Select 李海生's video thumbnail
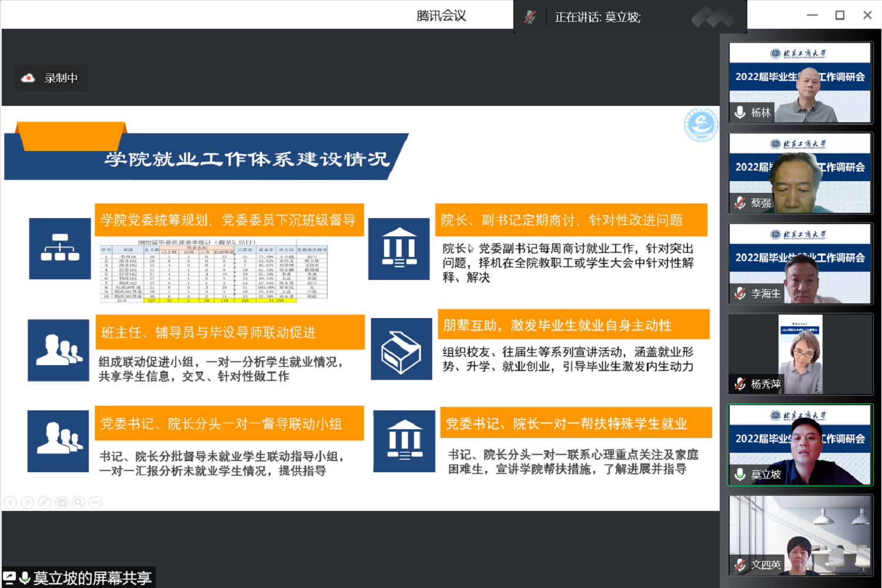The image size is (882, 588). 800,263
